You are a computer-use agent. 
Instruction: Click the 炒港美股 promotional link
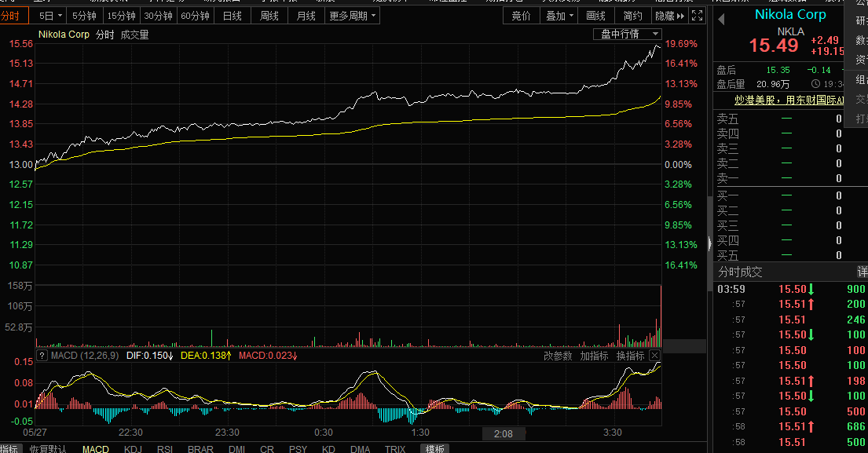789,100
